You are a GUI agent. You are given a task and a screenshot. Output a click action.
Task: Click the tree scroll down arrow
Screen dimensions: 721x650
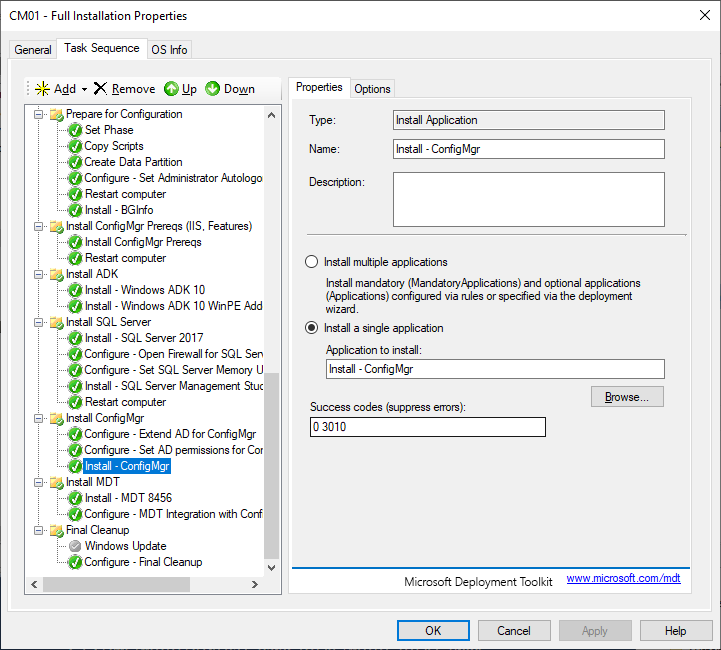271,568
